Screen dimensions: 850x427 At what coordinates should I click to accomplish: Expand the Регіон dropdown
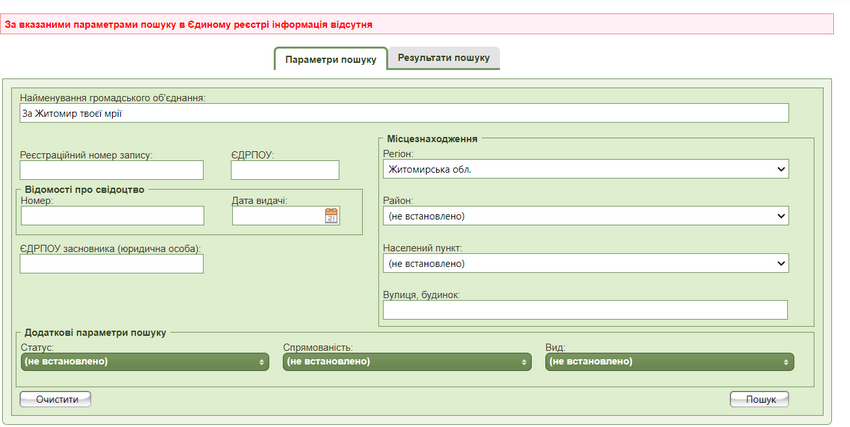tap(585, 170)
